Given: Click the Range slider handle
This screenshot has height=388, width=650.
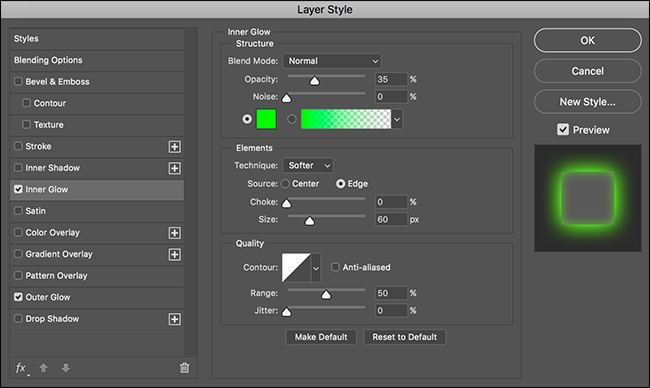Looking at the screenshot, I should click(x=326, y=294).
